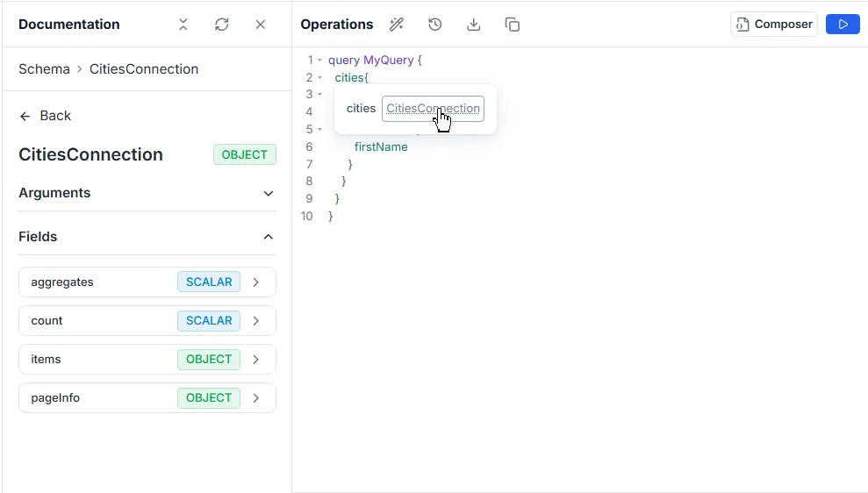Expand the Arguments section
Viewport: 868px width, 493px height.
coord(269,193)
